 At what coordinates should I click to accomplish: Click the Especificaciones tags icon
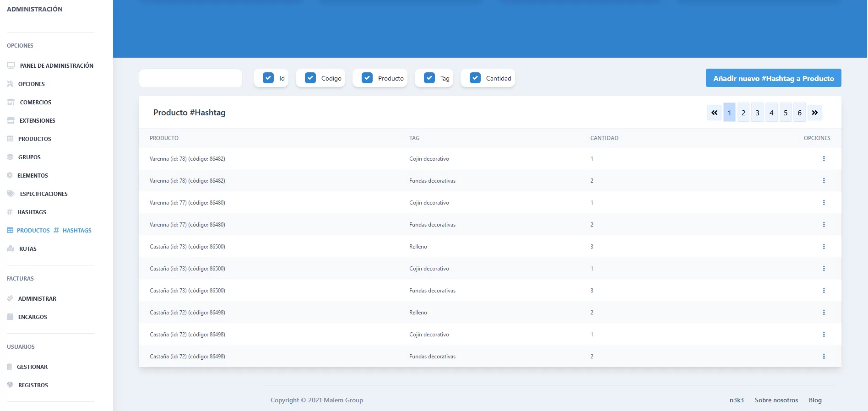(11, 194)
